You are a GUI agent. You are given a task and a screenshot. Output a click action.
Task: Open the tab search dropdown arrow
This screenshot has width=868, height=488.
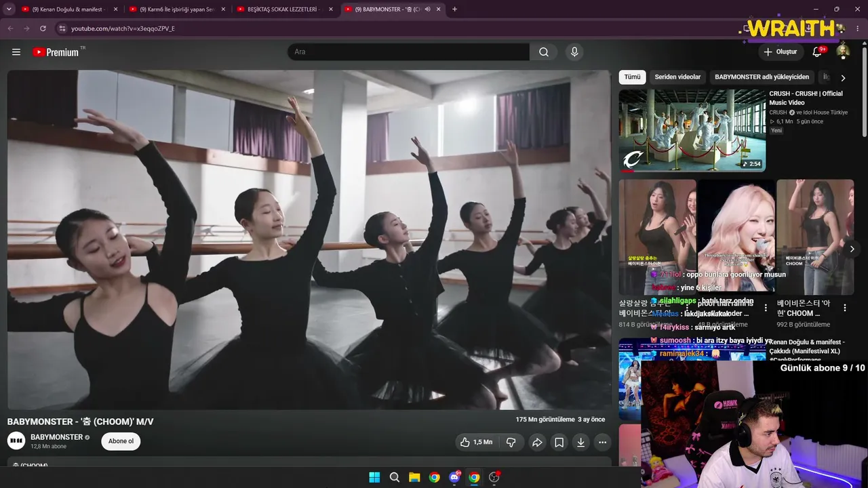tap(7, 9)
